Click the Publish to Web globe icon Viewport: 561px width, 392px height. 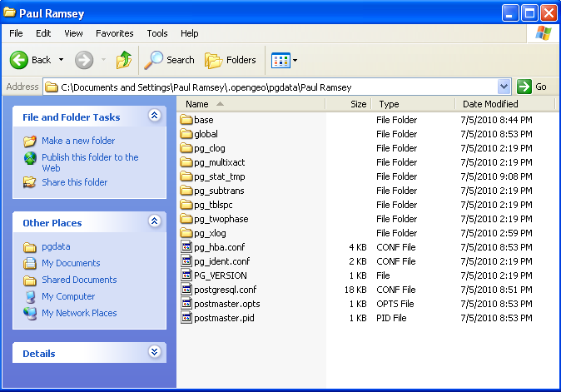coord(30,158)
